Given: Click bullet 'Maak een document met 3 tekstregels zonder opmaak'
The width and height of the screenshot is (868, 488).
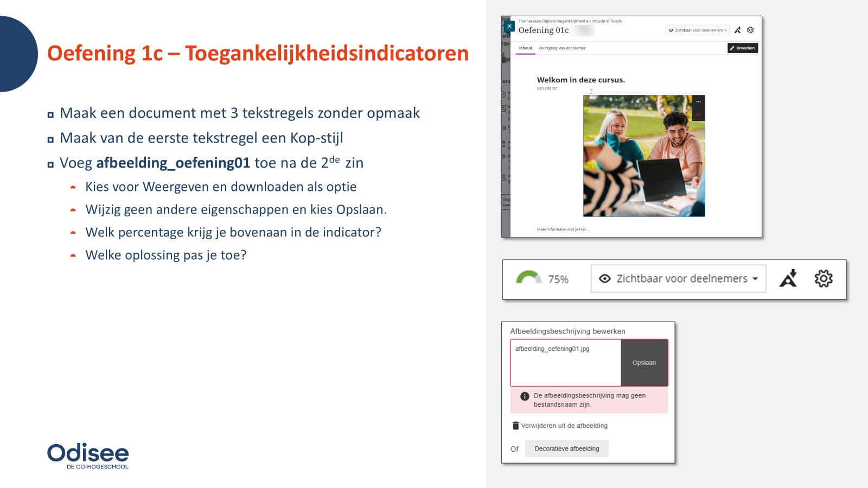Looking at the screenshot, I should tap(240, 113).
